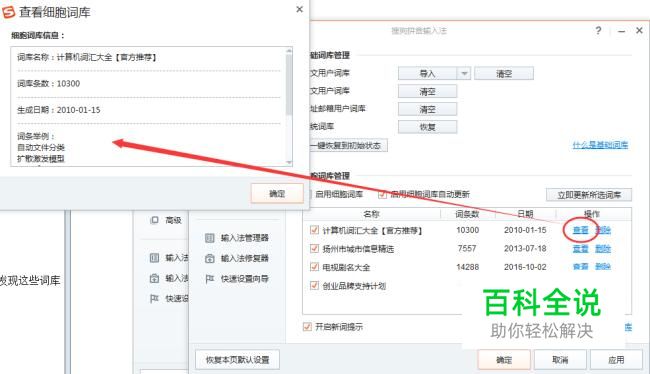Click 查看 for 扬州市城市信息精选 row
The height and width of the screenshot is (374, 650).
[580, 248]
